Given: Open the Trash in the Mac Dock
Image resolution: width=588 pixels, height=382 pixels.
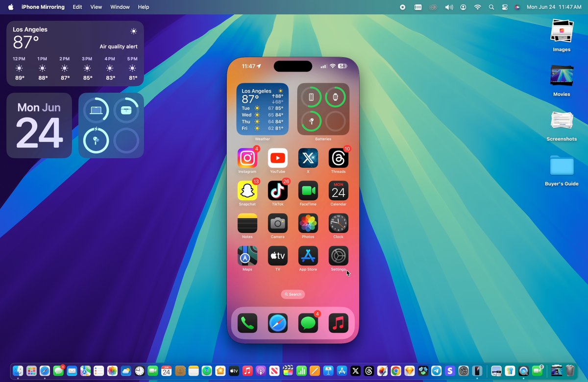Looking at the screenshot, I should coord(570,371).
